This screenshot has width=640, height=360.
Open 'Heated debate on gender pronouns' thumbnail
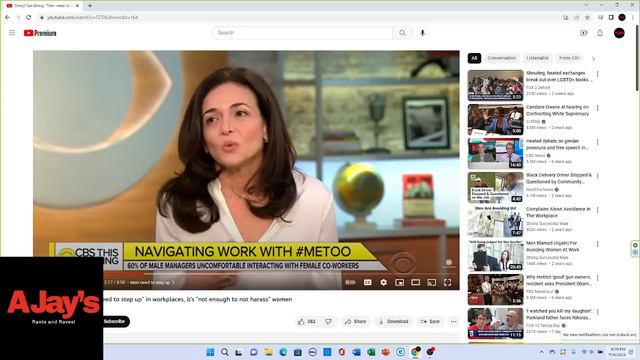coord(496,153)
